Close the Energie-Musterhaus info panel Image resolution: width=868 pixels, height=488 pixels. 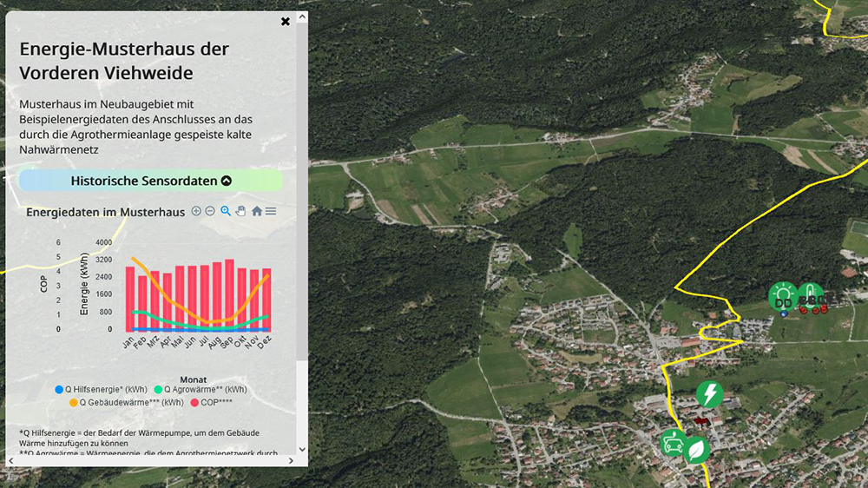(x=286, y=22)
